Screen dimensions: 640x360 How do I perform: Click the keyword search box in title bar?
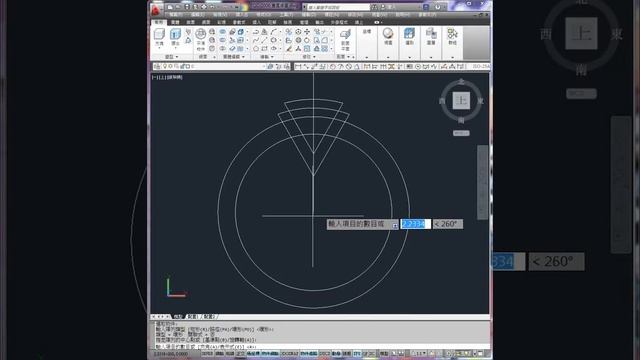(x=338, y=7)
